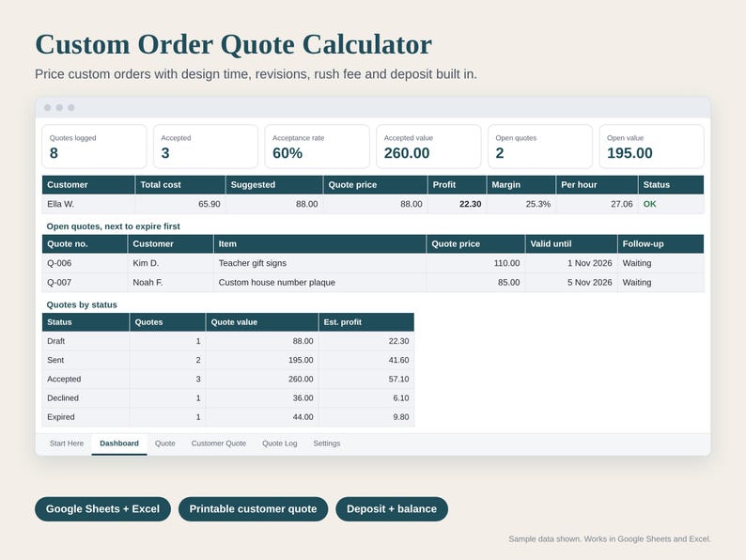Screen dimensions: 746x560
Task: Click the Noah F. customer cell
Action: pyautogui.click(x=170, y=283)
